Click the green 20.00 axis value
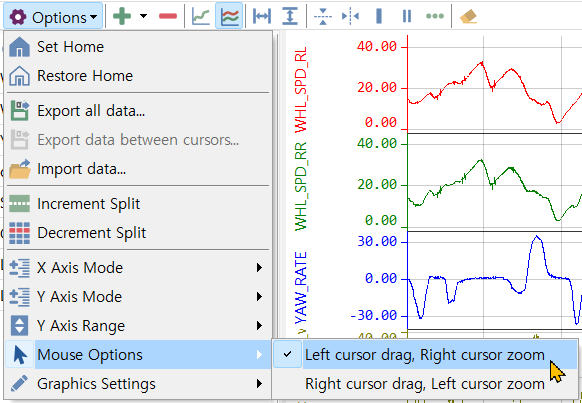 pos(377,184)
